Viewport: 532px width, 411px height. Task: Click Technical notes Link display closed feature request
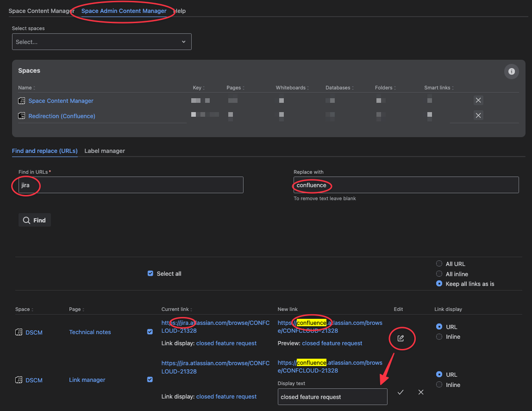click(x=226, y=343)
